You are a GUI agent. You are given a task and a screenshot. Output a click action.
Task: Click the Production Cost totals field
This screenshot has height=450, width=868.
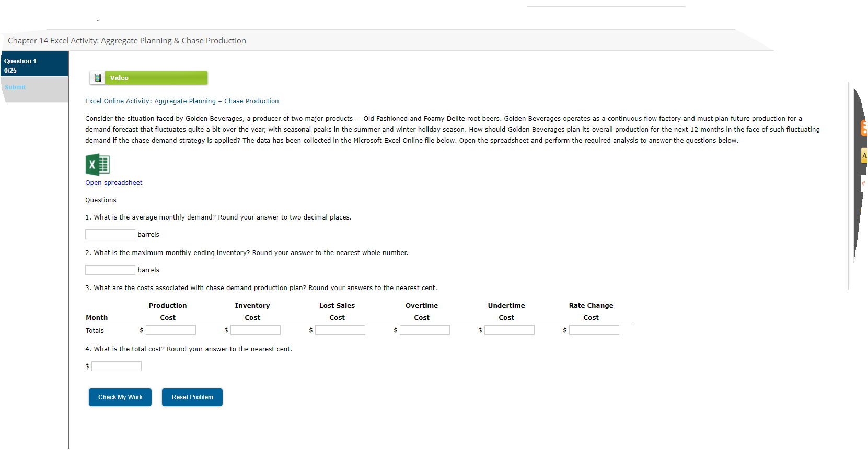pos(171,330)
